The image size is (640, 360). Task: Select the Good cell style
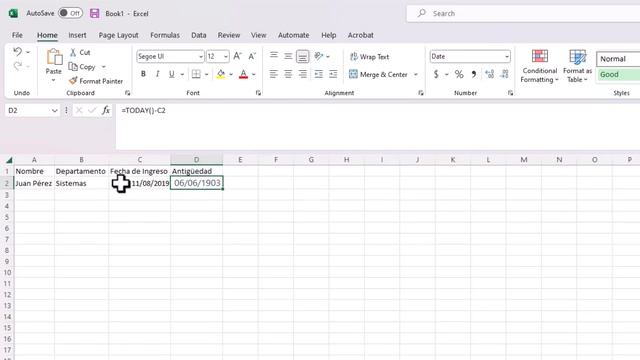(x=618, y=74)
